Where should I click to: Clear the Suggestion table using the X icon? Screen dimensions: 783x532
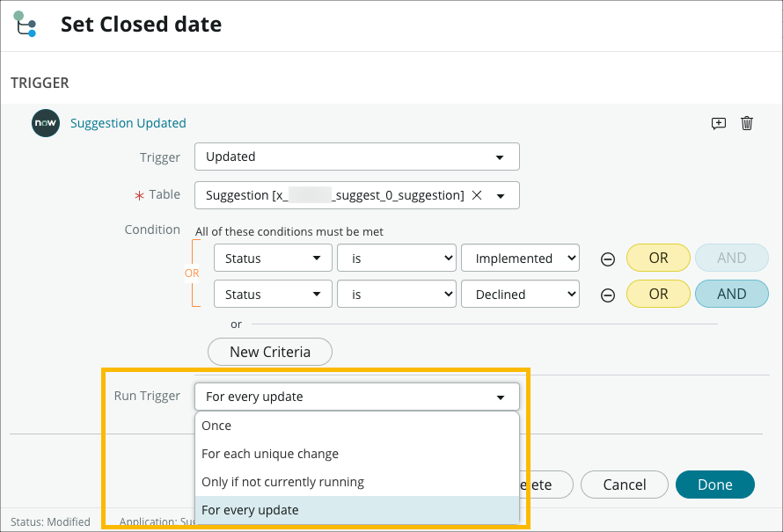[476, 195]
